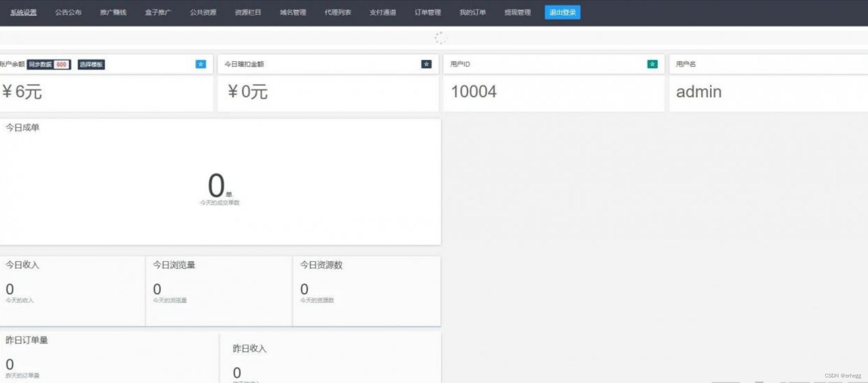
Task: Click the 昨日收入 heading
Action: click(249, 348)
